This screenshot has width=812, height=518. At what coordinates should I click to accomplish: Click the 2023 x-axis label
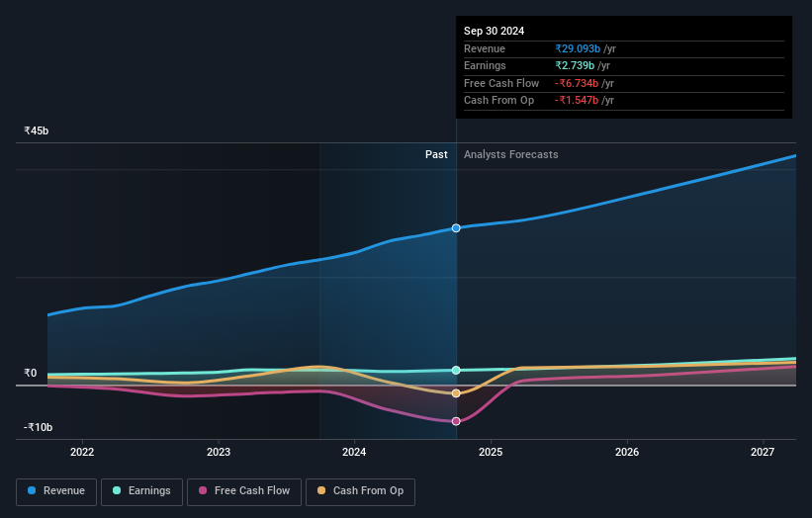(x=219, y=453)
